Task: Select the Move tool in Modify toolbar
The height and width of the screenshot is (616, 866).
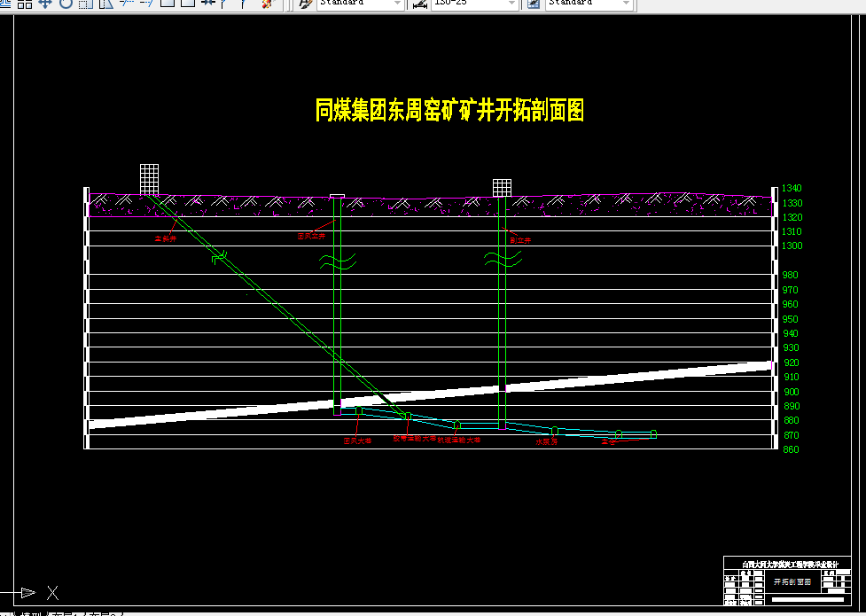Action: (x=45, y=4)
